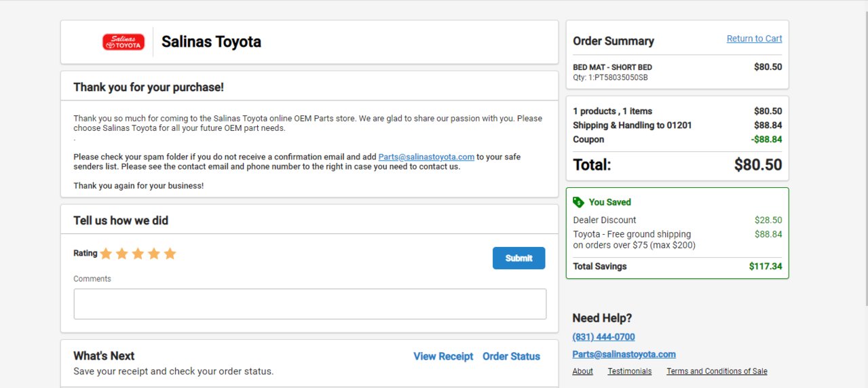This screenshot has width=868, height=388.
Task: Click the Thank you for your purchase! heading
Action: click(x=149, y=88)
